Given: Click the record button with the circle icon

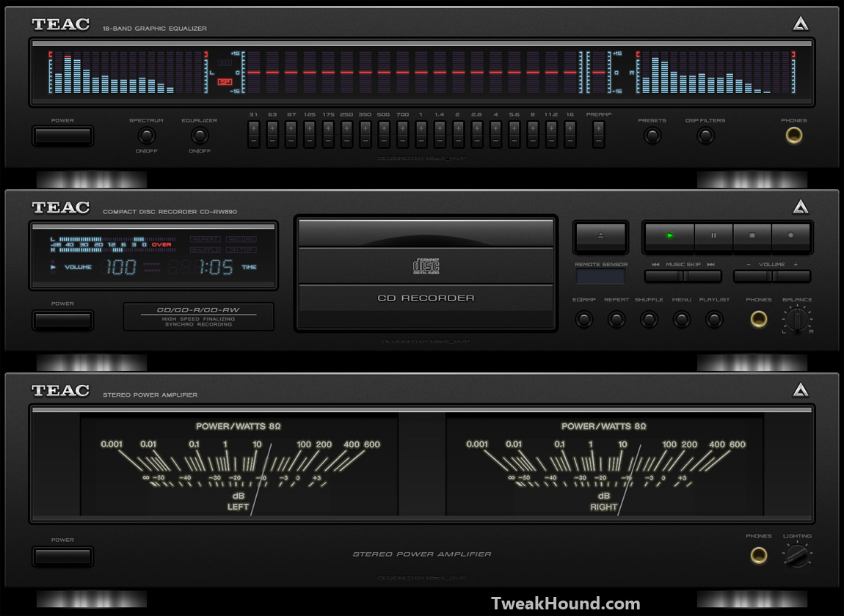Looking at the screenshot, I should pyautogui.click(x=790, y=235).
